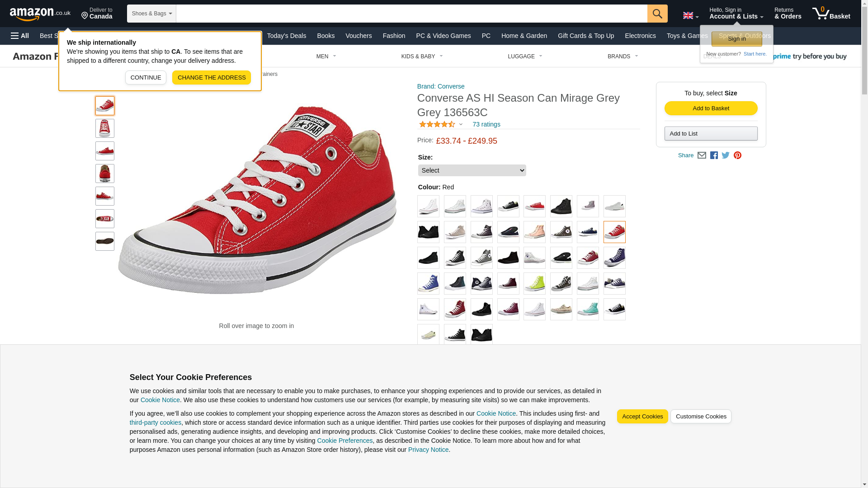Viewport: 868px width, 488px height.
Task: Click the Add to Basket button
Action: 711,108
